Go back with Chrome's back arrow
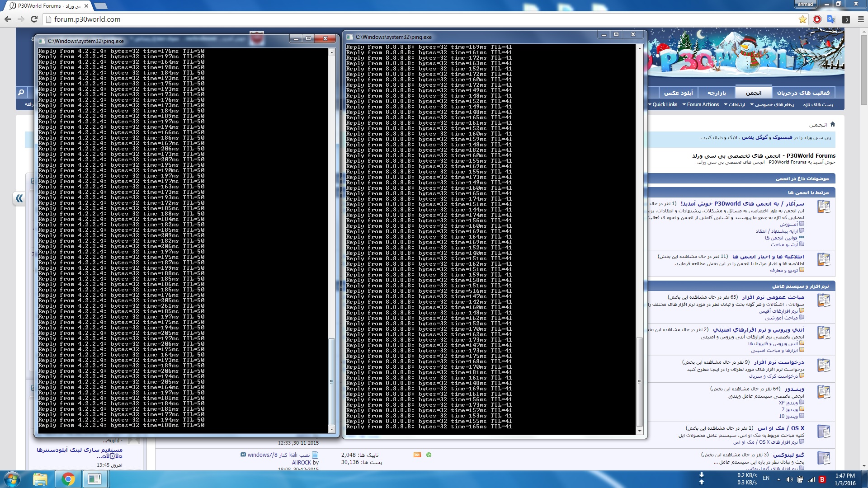868x488 pixels. pyautogui.click(x=8, y=19)
